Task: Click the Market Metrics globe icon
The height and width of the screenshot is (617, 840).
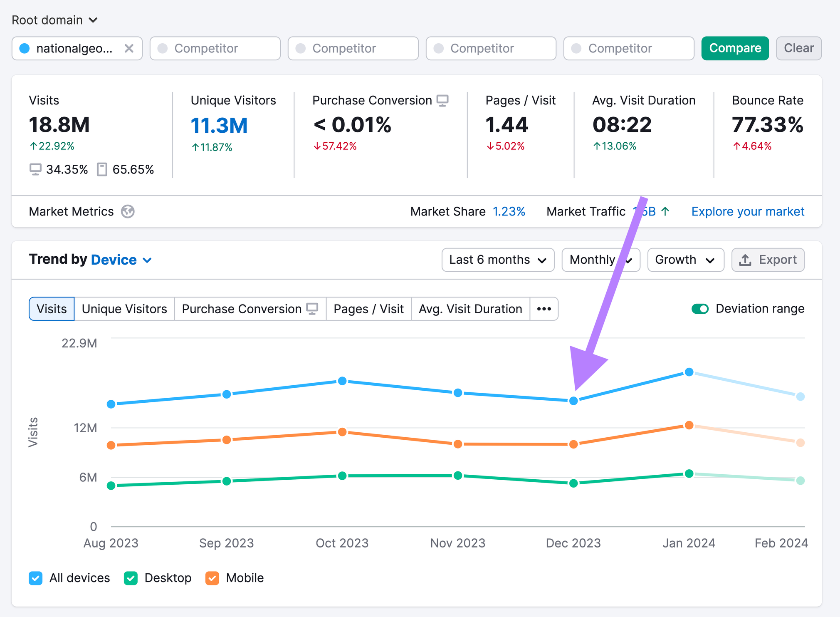Action: (x=128, y=211)
